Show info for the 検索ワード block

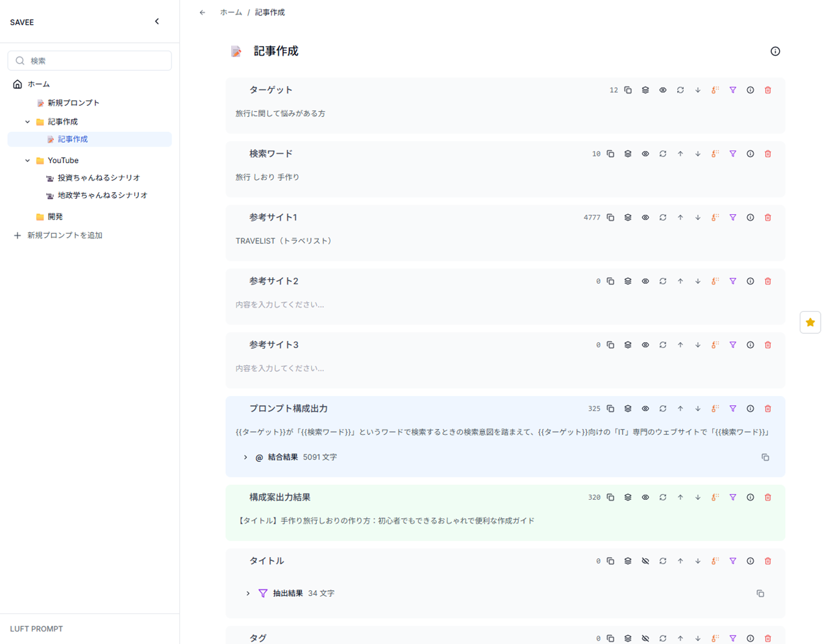tap(750, 154)
